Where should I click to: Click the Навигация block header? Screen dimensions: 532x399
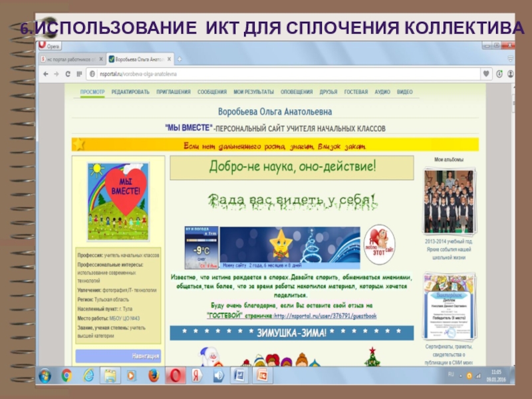coord(118,356)
